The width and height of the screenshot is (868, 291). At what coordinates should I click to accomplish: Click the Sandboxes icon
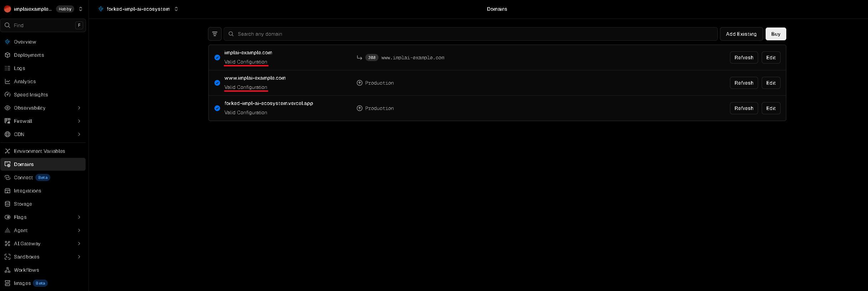pos(7,257)
